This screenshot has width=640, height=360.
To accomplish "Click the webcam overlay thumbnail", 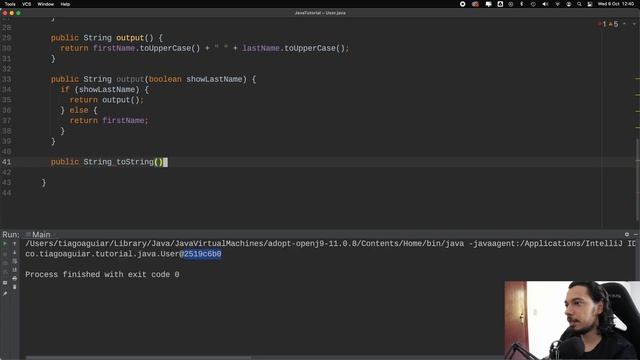I will click(x=572, y=320).
